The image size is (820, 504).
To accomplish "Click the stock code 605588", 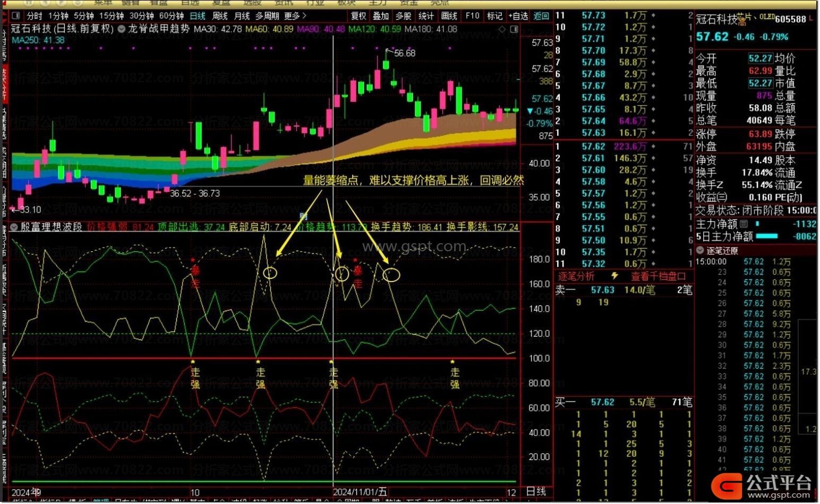I will click(790, 19).
